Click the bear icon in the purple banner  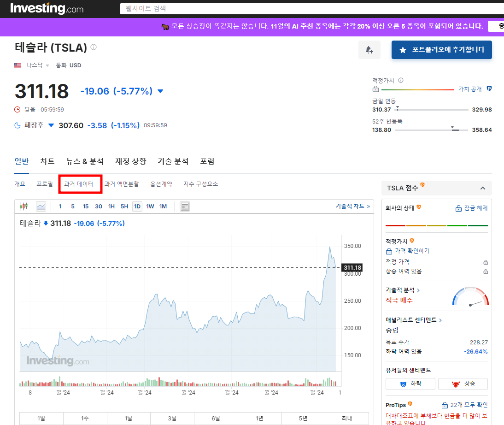tap(165, 27)
